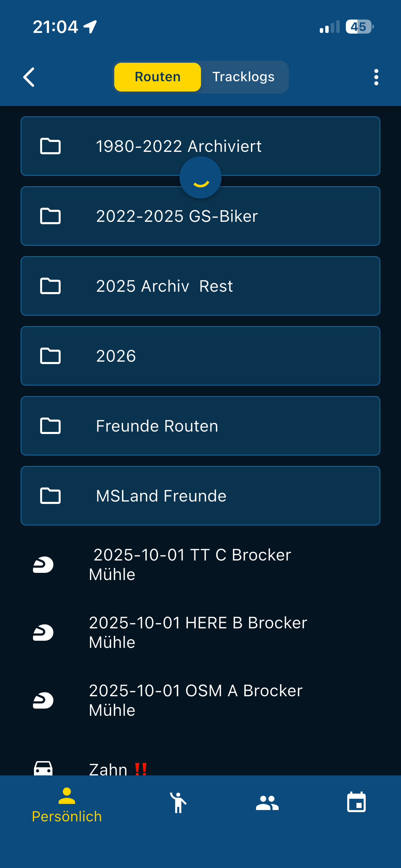The height and width of the screenshot is (868, 401).
Task: Select the Routen tab
Action: [x=158, y=77]
